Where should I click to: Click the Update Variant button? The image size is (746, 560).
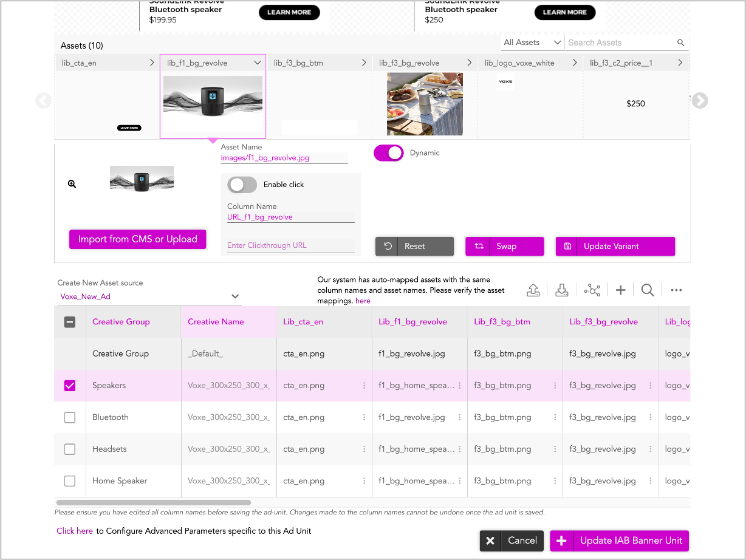pyautogui.click(x=615, y=246)
